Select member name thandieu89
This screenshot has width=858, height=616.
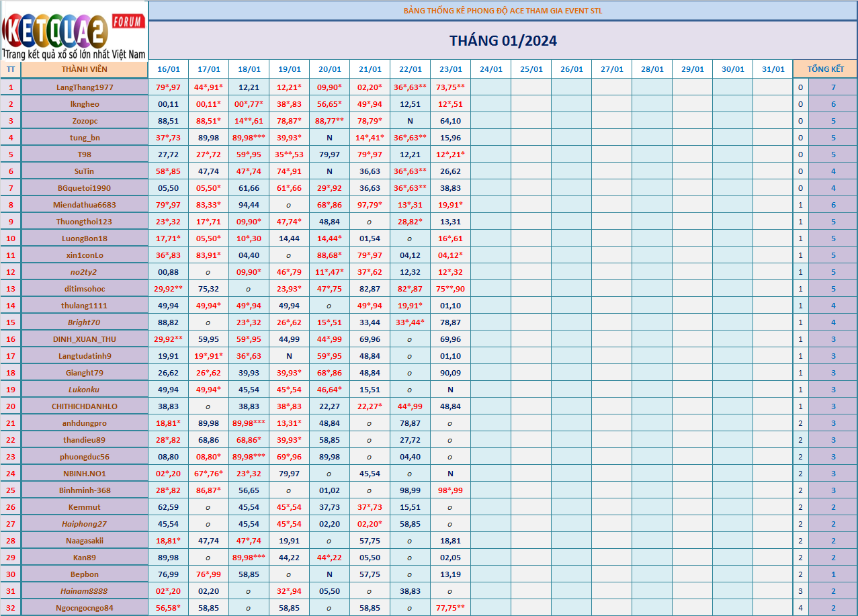pos(85,440)
